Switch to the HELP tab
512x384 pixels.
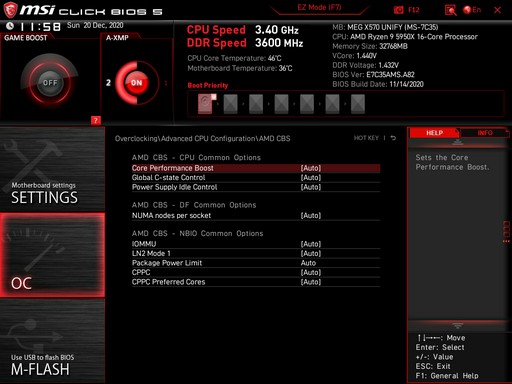click(434, 133)
